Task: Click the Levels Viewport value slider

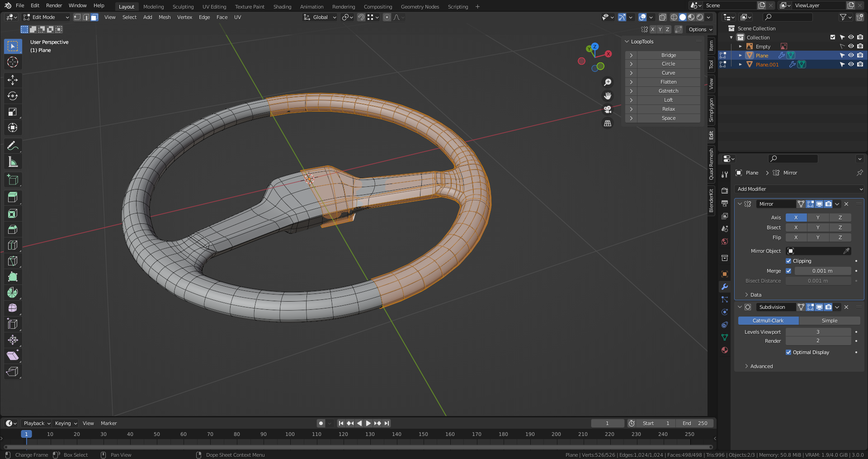Action: (x=818, y=332)
